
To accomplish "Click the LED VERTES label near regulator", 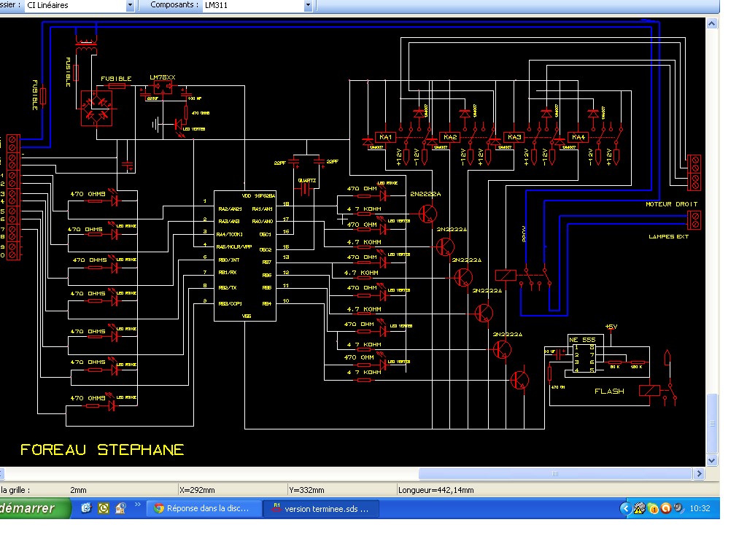I will point(194,129).
